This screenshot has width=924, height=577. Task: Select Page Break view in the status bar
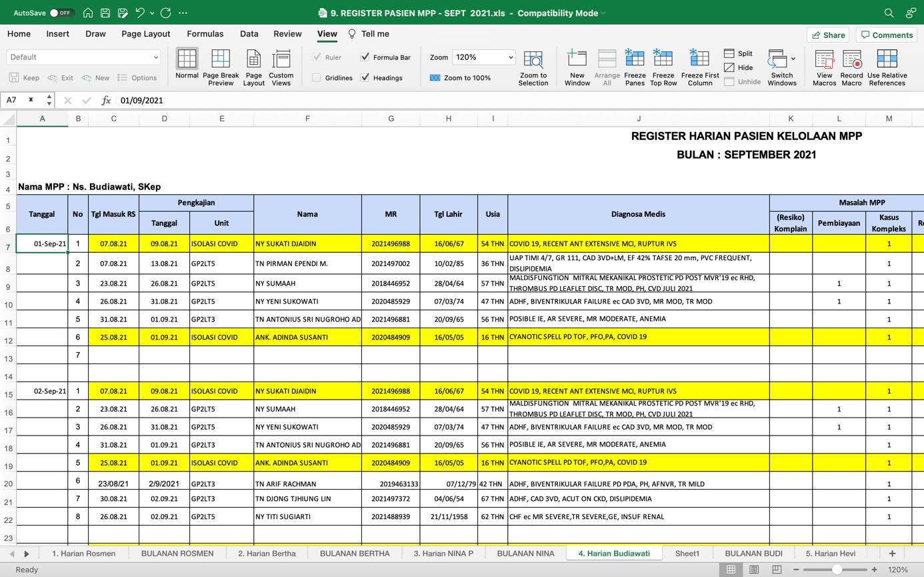click(777, 570)
